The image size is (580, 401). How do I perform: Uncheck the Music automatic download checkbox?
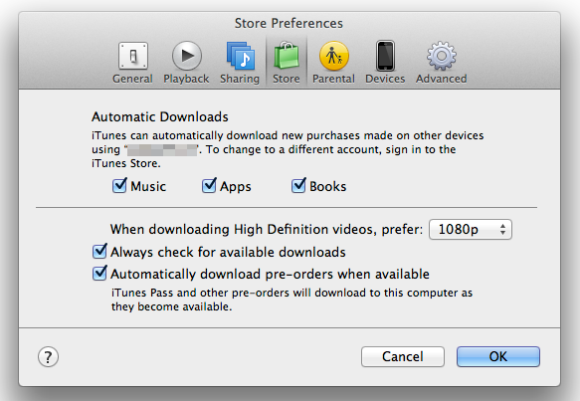[x=119, y=185]
